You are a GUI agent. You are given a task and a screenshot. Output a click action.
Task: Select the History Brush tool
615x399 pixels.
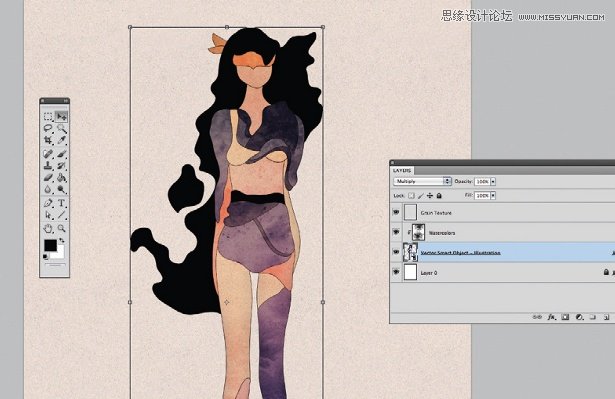click(x=61, y=165)
